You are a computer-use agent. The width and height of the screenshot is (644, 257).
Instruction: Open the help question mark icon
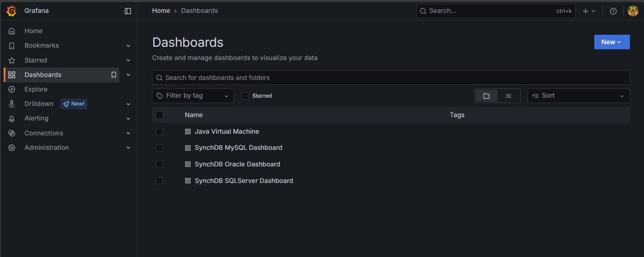613,11
